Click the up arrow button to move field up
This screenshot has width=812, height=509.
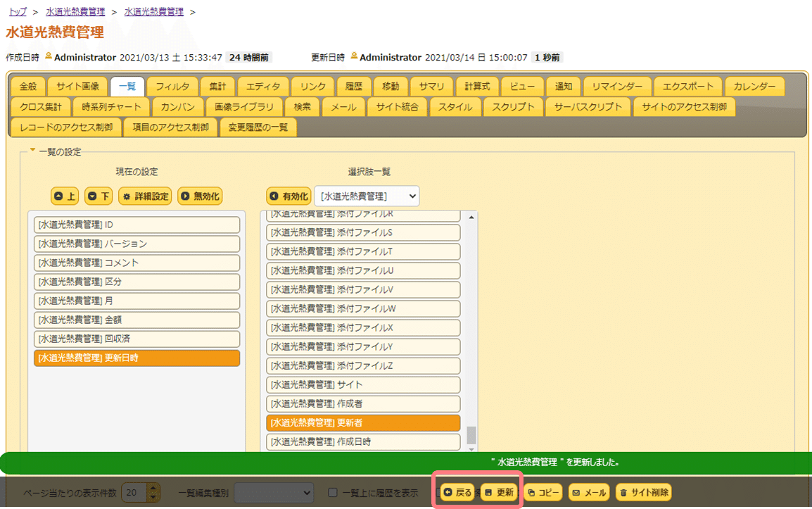coord(64,196)
